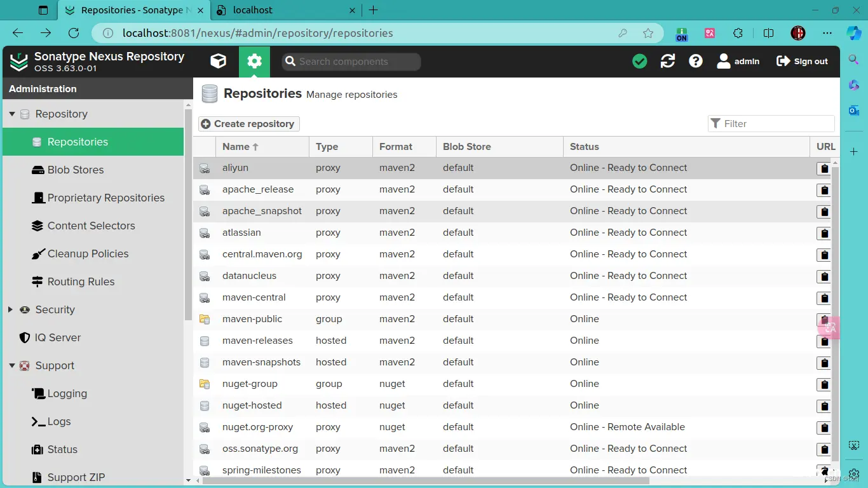Open the Browse cube icon

click(x=218, y=61)
